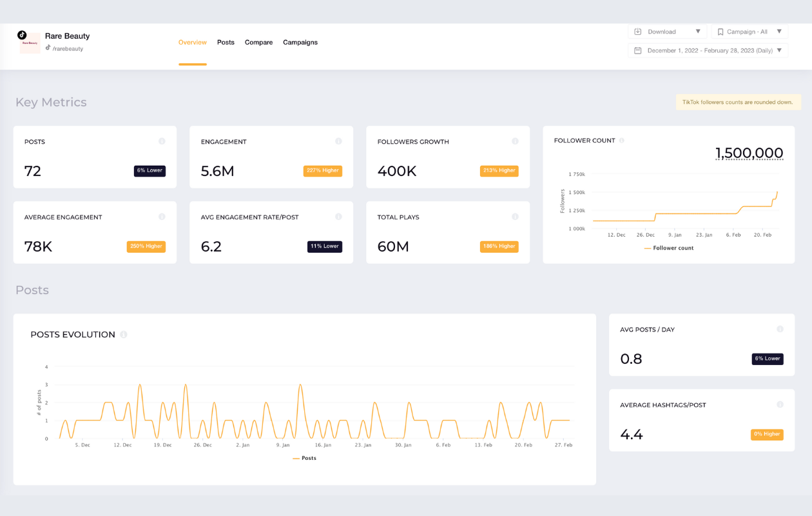Screen dimensions: 812x516
Task: Click the small TikTok icon beside /rarebeauty
Action: [48, 48]
